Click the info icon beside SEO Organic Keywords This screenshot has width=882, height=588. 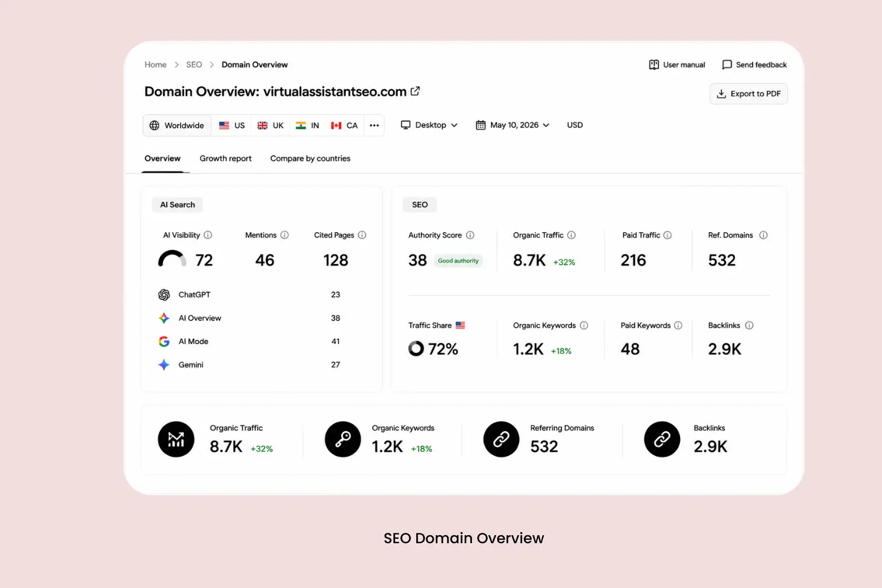point(584,325)
